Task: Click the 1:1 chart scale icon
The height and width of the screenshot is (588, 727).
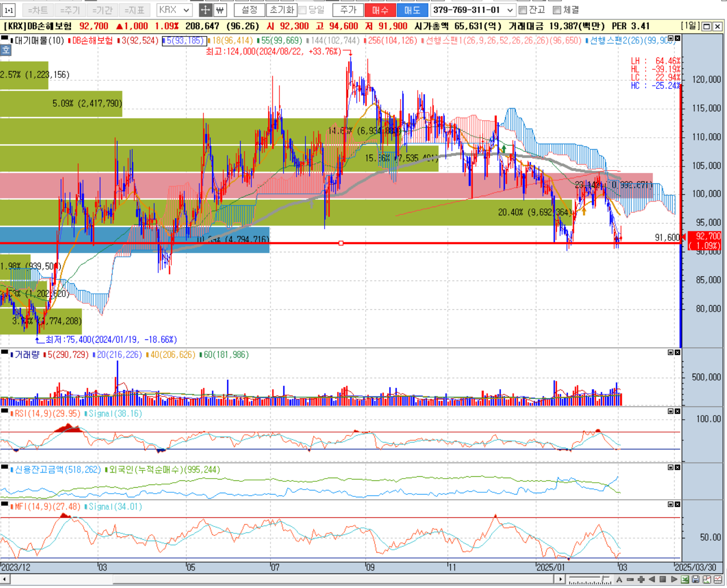Action: click(9, 10)
